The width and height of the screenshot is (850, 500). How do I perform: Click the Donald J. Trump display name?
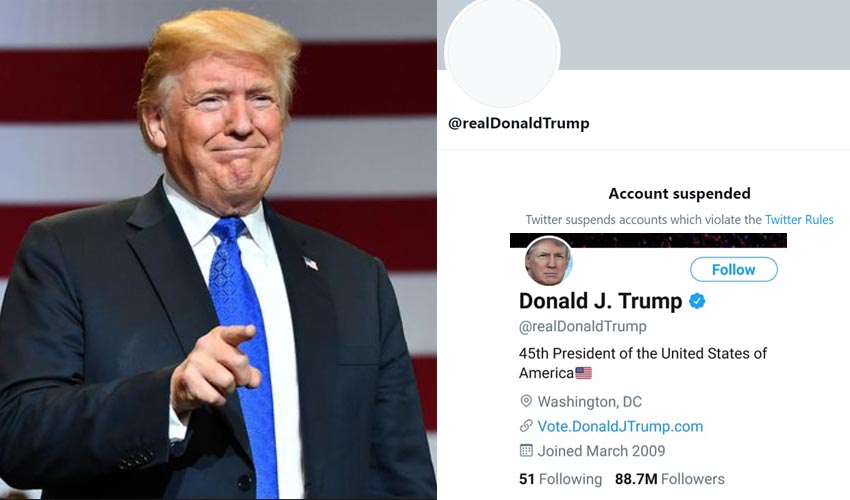[601, 301]
